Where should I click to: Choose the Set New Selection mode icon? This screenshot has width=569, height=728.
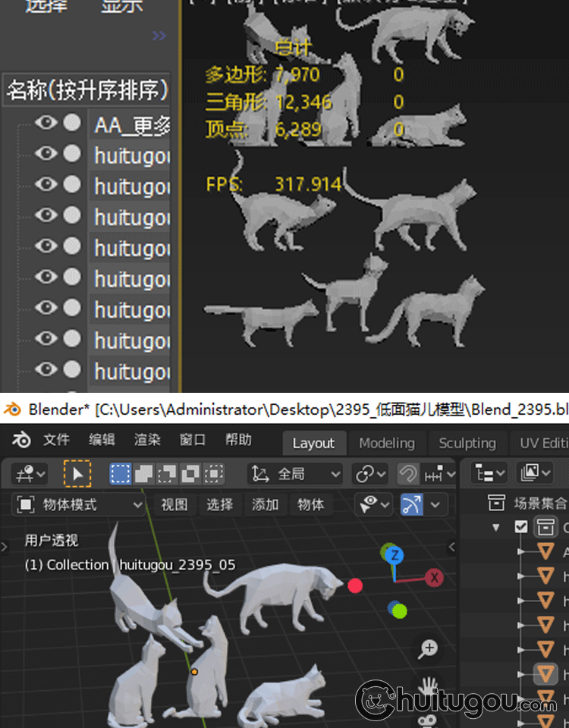[121, 474]
